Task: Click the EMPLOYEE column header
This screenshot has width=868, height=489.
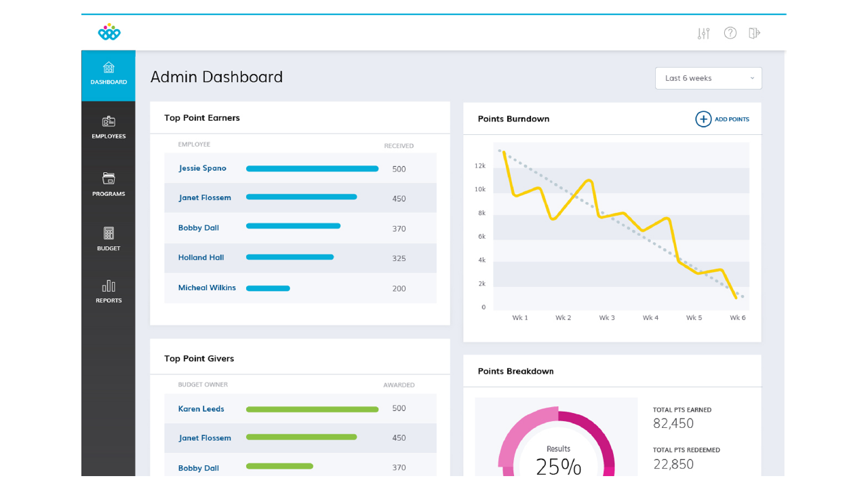Action: pos(194,144)
